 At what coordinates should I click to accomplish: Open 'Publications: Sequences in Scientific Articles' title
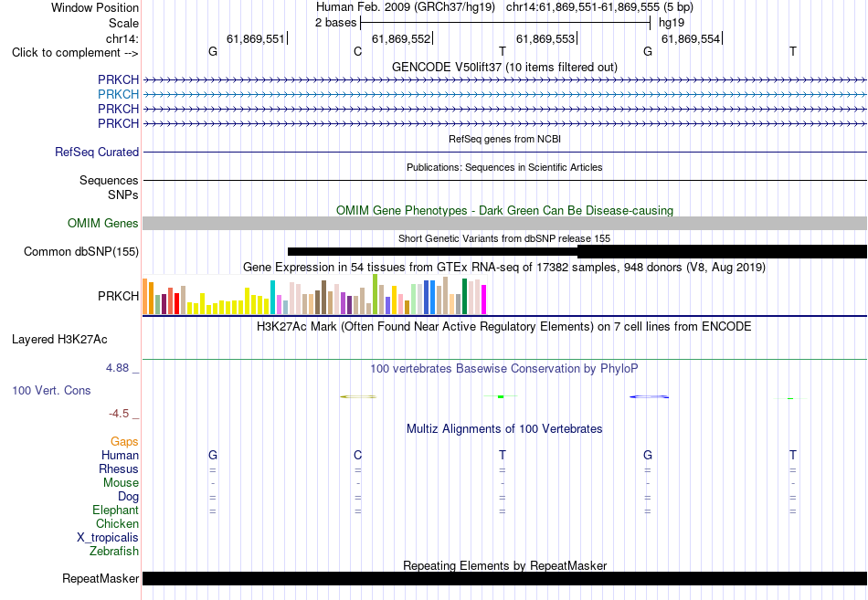pos(504,167)
